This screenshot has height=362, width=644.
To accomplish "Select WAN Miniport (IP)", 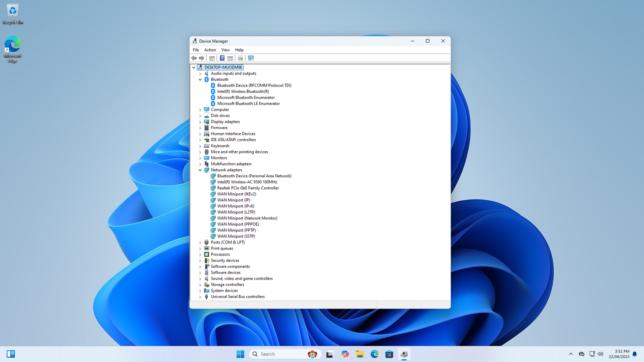I will click(x=233, y=200).
